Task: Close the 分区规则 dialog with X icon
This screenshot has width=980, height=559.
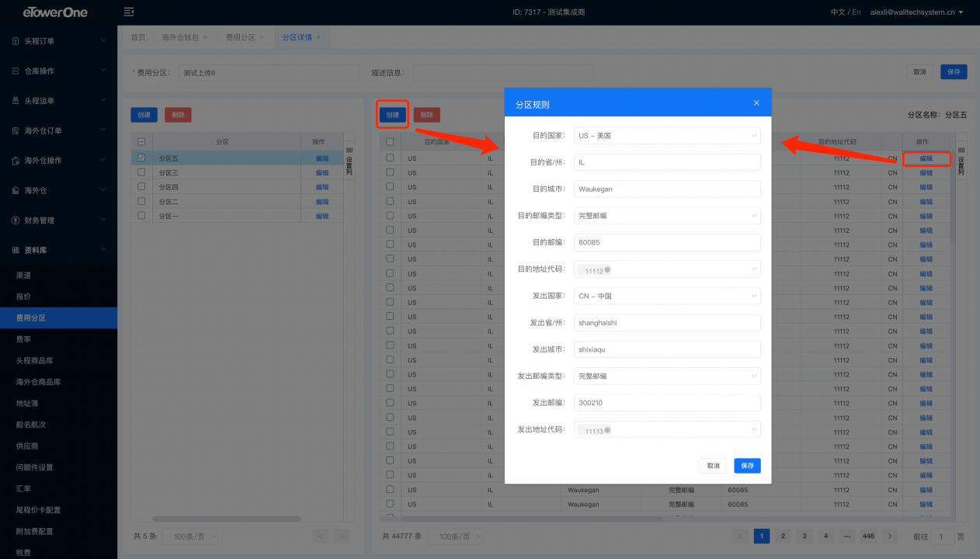Action: (x=756, y=103)
